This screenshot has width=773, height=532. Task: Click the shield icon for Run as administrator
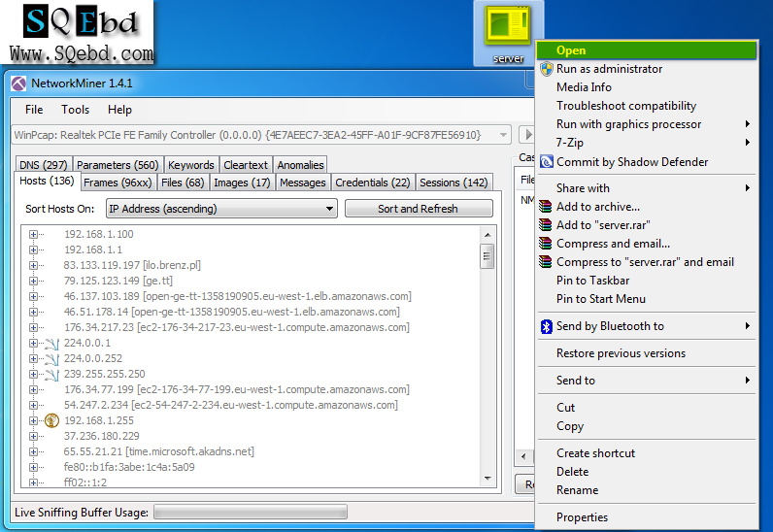tap(547, 69)
